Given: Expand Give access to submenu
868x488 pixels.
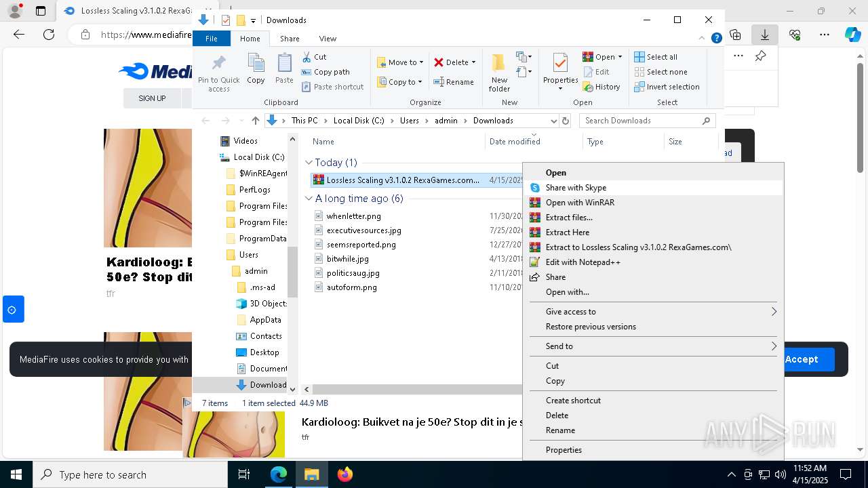Looking at the screenshot, I should (x=774, y=312).
